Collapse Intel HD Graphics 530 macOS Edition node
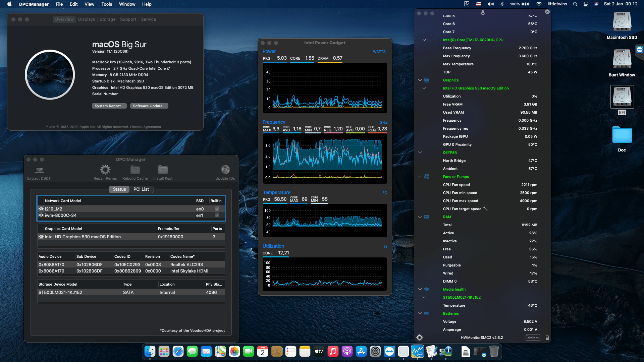 tap(424, 88)
